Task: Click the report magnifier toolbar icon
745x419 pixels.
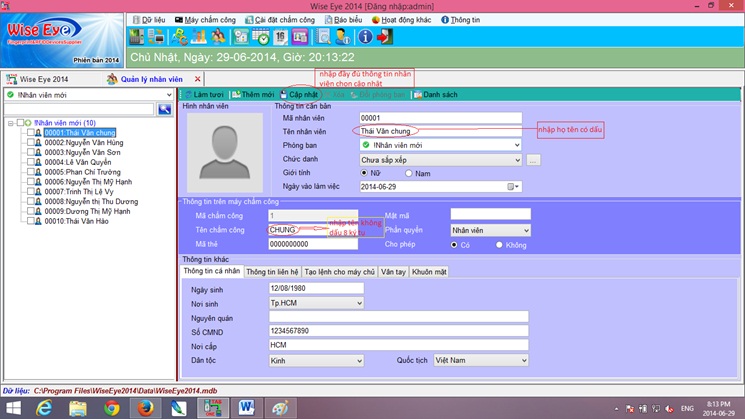Action: pos(323,37)
